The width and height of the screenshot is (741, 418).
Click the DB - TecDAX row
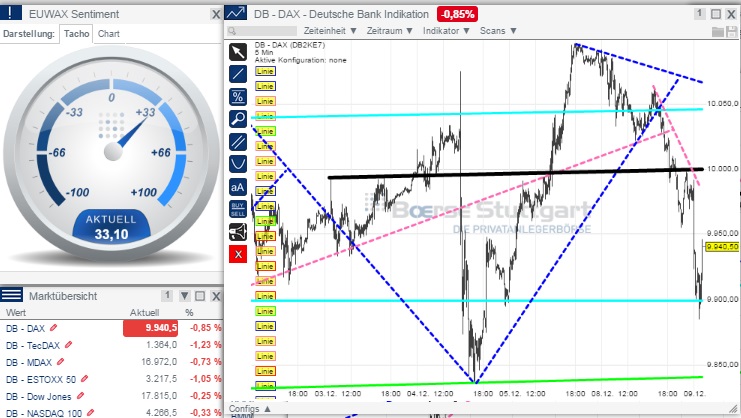tap(112, 345)
